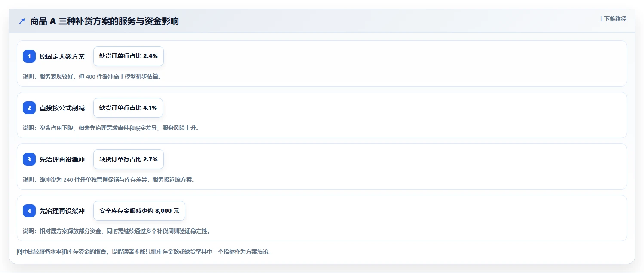
Task: Select step badge number 4
Action: pyautogui.click(x=29, y=211)
